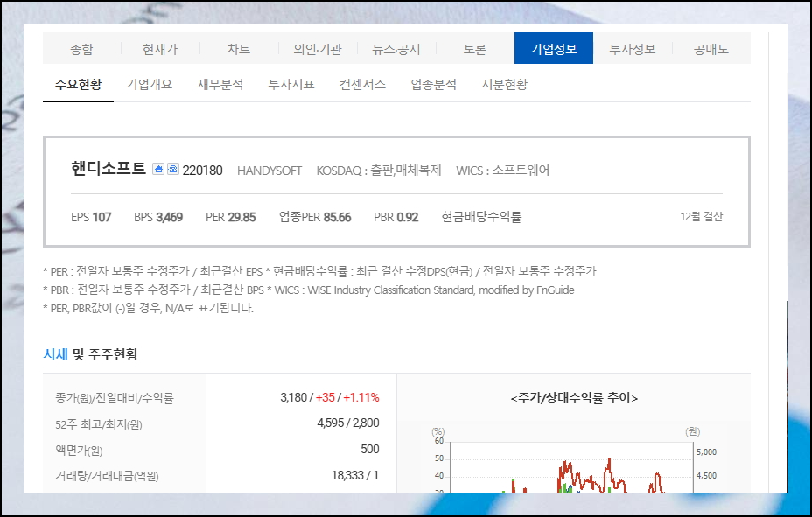Go to the 공매도 tab
The width and height of the screenshot is (812, 517).
(711, 49)
